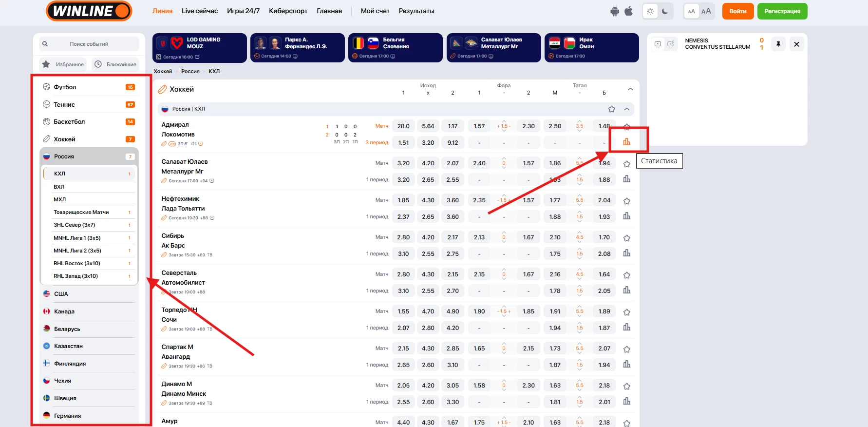868x427 pixels.
Task: Click the green Регистрация button
Action: pyautogui.click(x=782, y=11)
